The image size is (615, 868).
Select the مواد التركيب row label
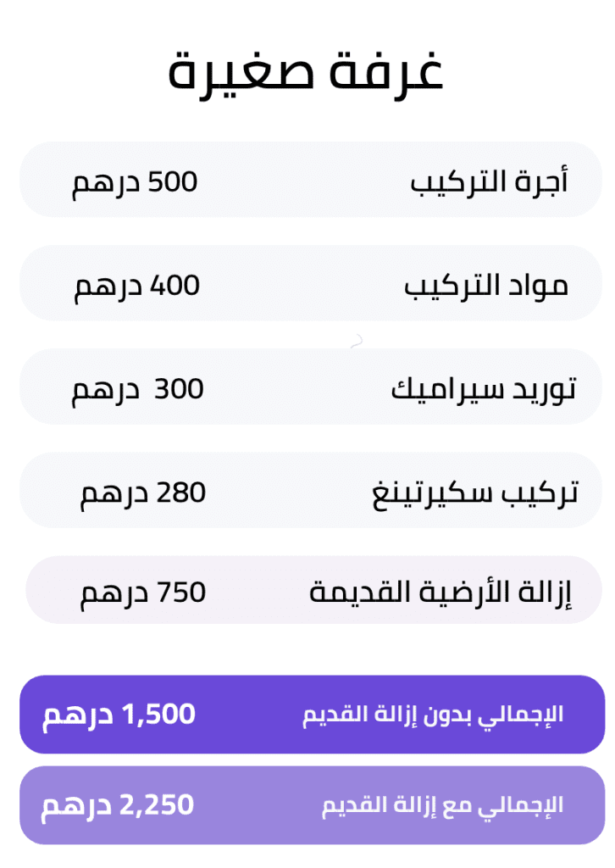tap(486, 285)
